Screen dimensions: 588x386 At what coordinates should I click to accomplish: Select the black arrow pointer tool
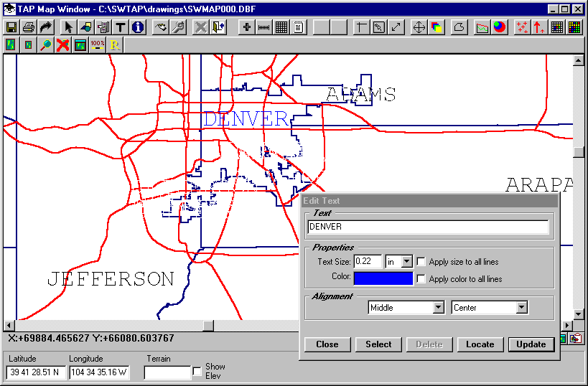[x=69, y=27]
